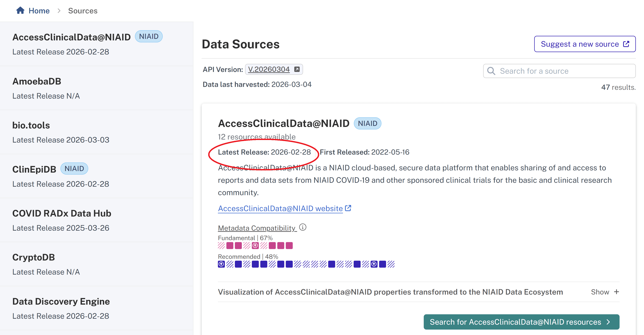Click Suggest a new source button
Image resolution: width=644 pixels, height=335 pixels.
click(x=585, y=44)
